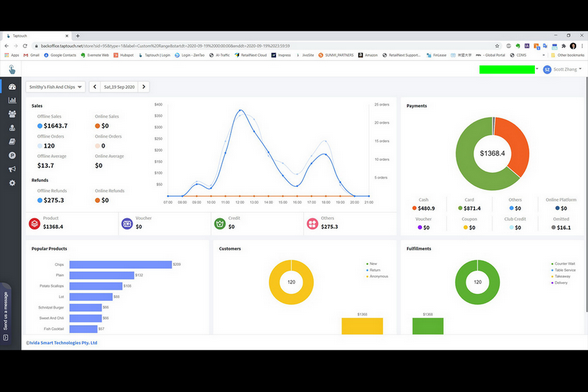Toggle the Takeaway legend in Fulfillments
The image size is (588, 392).
(x=561, y=276)
